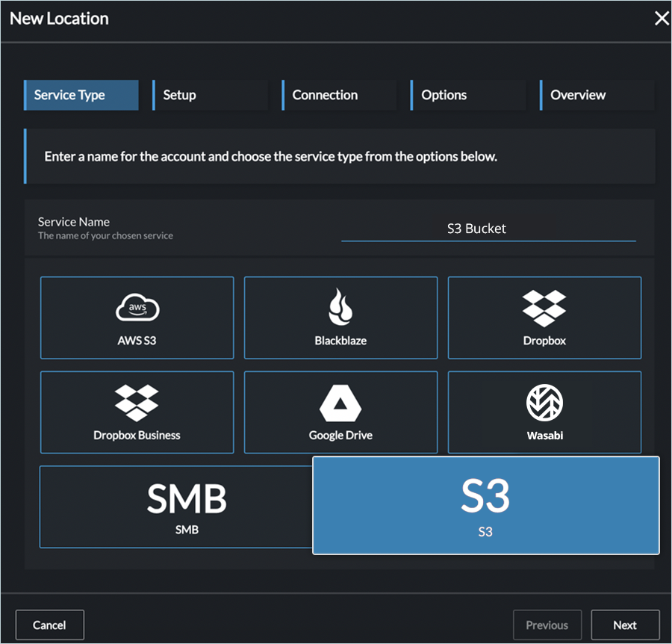Select the AWS S3 cloud service tile
Viewport: 672px width, 644px height.
(137, 318)
